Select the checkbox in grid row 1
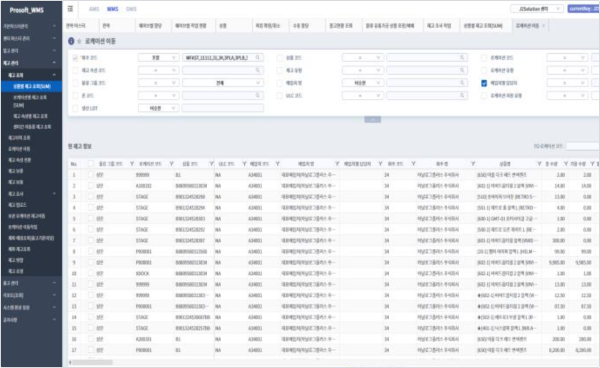Viewport: 600px width, 368px height. [91, 175]
